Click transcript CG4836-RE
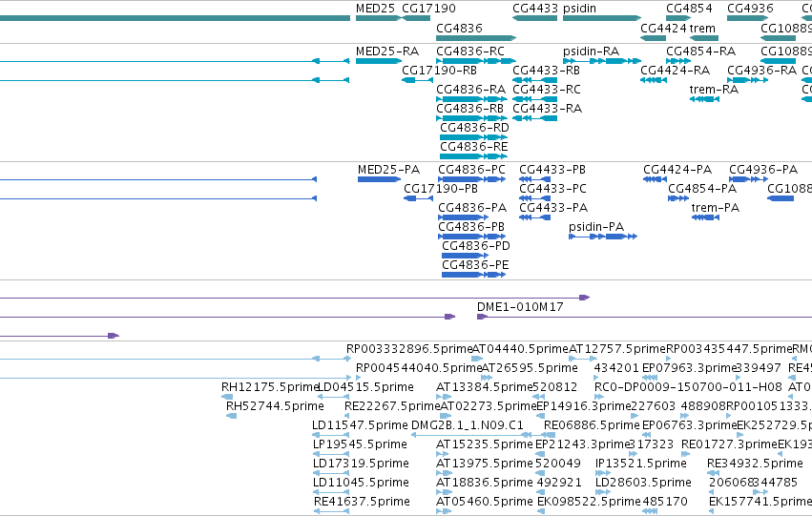 474,147
